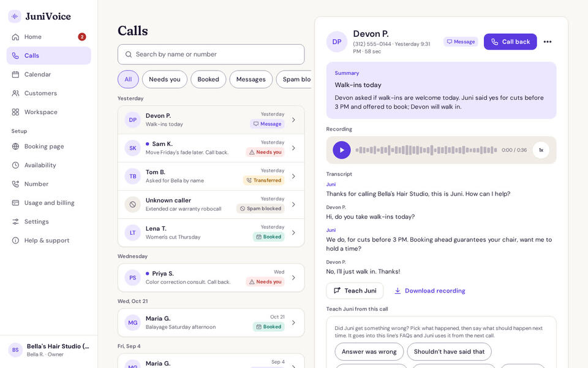
Task: Click the Usage and billing card icon
Action: [x=15, y=203]
